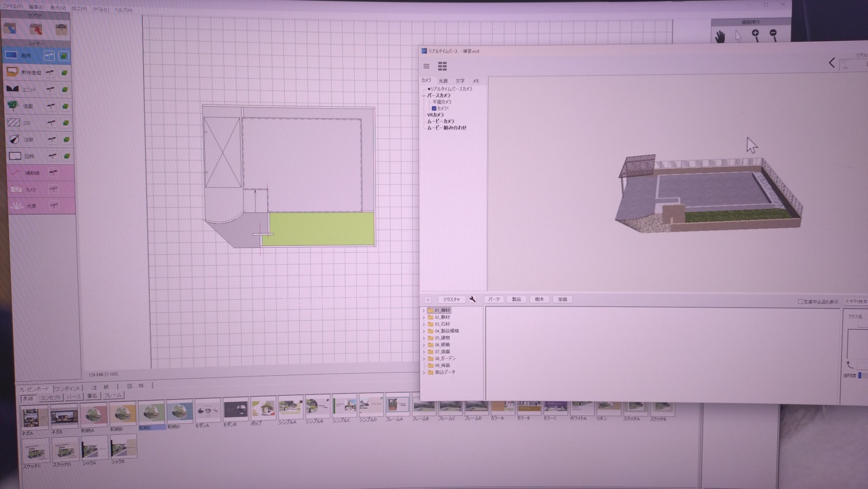The width and height of the screenshot is (868, 489).
Task: Open the hamburger menu in perspective window
Action: (426, 66)
